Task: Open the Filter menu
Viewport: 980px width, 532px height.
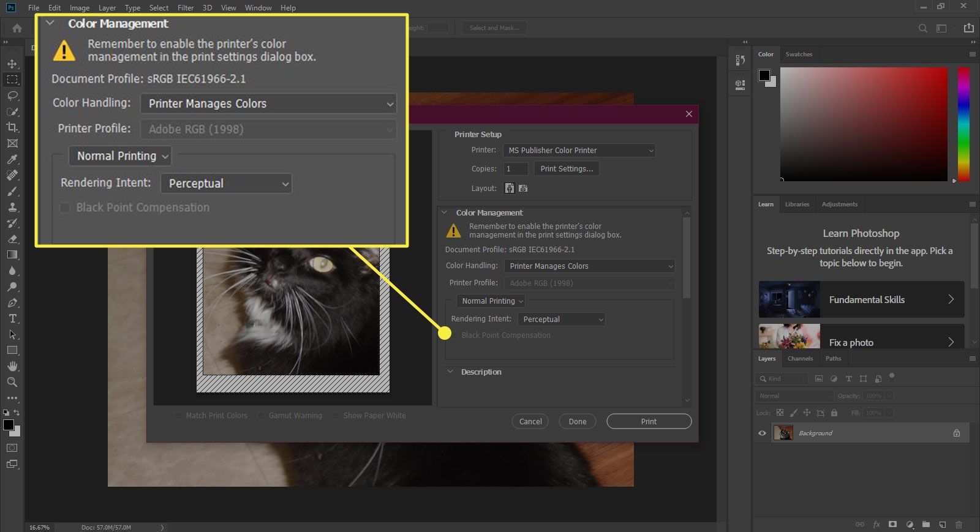Action: tap(186, 8)
